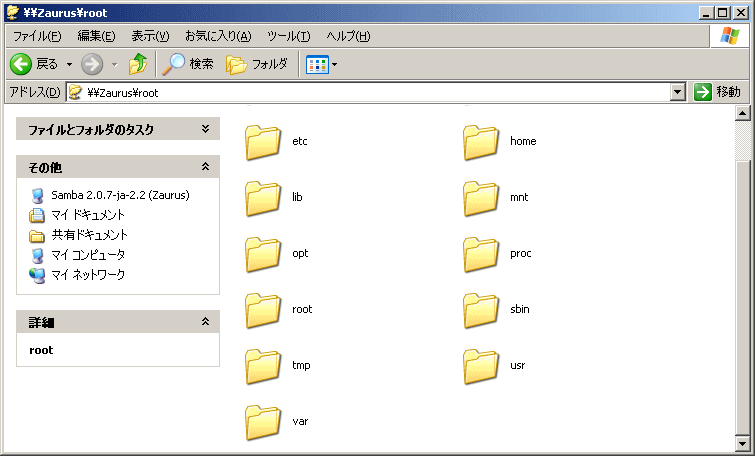Click the Samba computer icon in sidebar
Image resolution: width=755 pixels, height=456 pixels.
pos(37,195)
